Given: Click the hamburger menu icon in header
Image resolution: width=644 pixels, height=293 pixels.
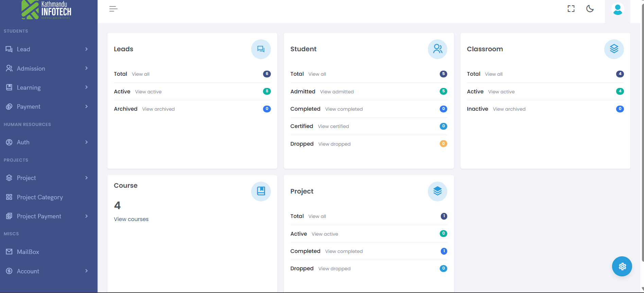Looking at the screenshot, I should [113, 9].
